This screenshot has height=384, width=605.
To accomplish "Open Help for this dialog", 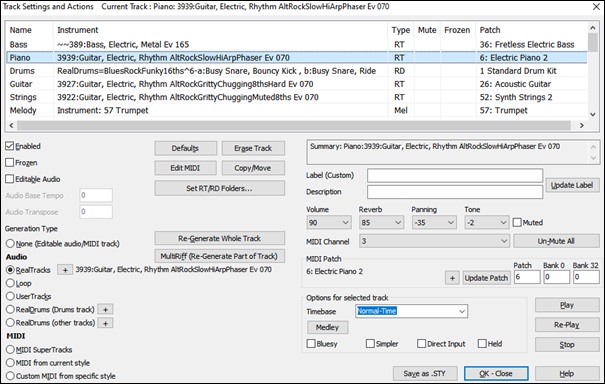I will pyautogui.click(x=567, y=374).
